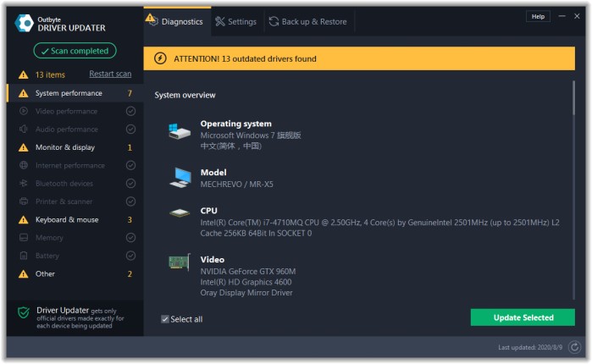
Task: Click the Monitor & display warning icon
Action: click(x=24, y=147)
